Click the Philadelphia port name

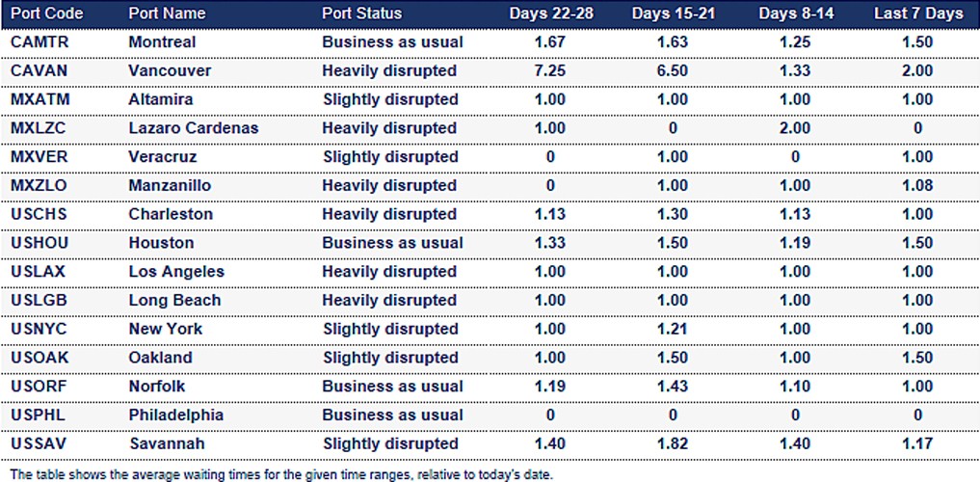click(x=176, y=415)
